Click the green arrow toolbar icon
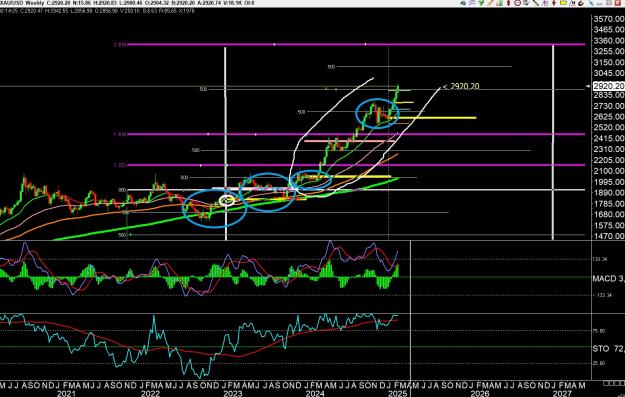The height and width of the screenshot is (397, 625). coord(481,3)
